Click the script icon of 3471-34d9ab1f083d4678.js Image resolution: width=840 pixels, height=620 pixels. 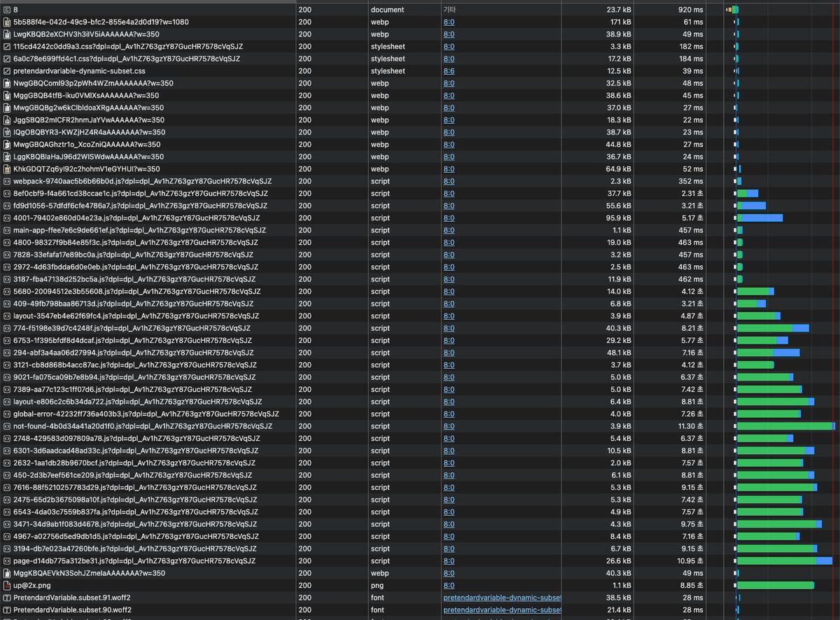click(x=7, y=524)
